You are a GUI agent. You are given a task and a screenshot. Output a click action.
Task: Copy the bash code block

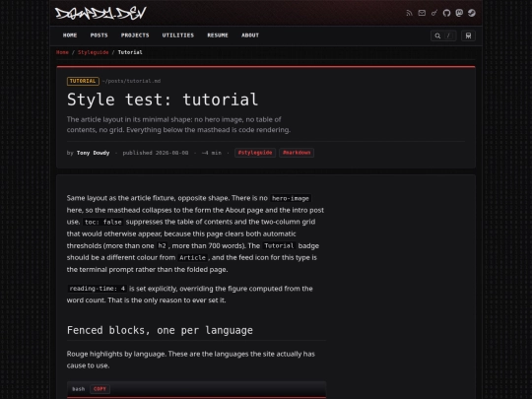[100, 389]
